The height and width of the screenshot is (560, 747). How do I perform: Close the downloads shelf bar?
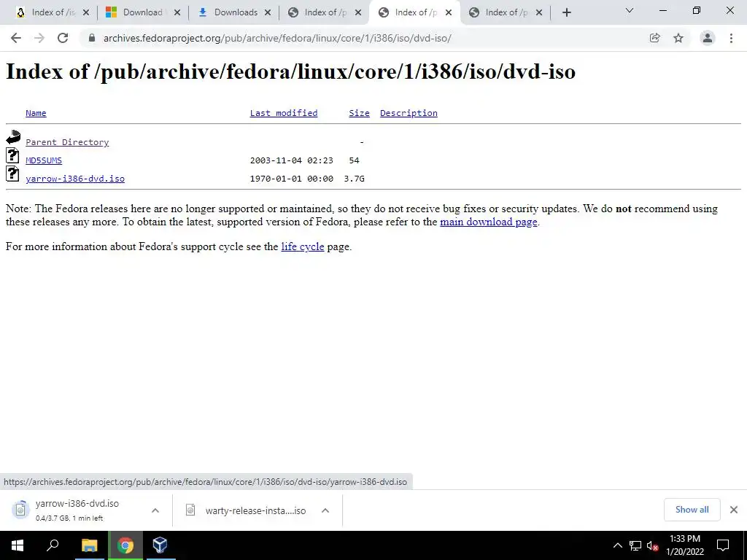point(734,510)
